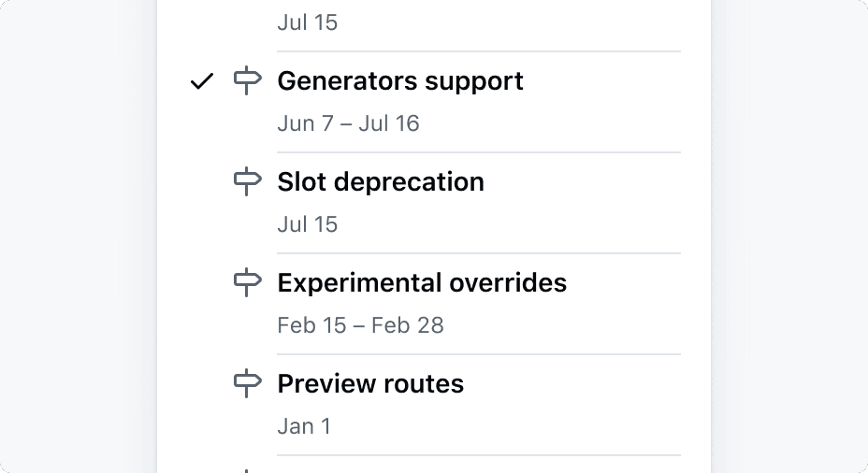
Task: Click the Jan 1 date under Preview routes
Action: (304, 426)
